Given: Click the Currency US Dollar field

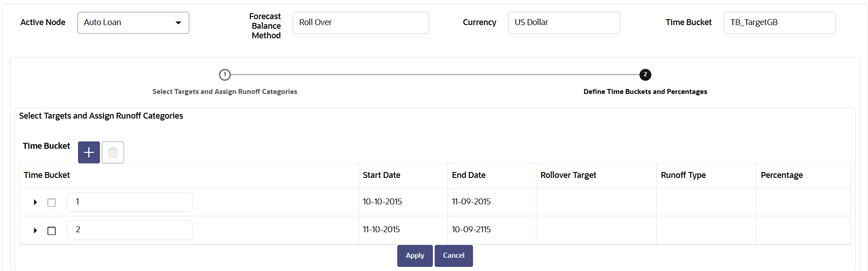Looking at the screenshot, I should (564, 23).
